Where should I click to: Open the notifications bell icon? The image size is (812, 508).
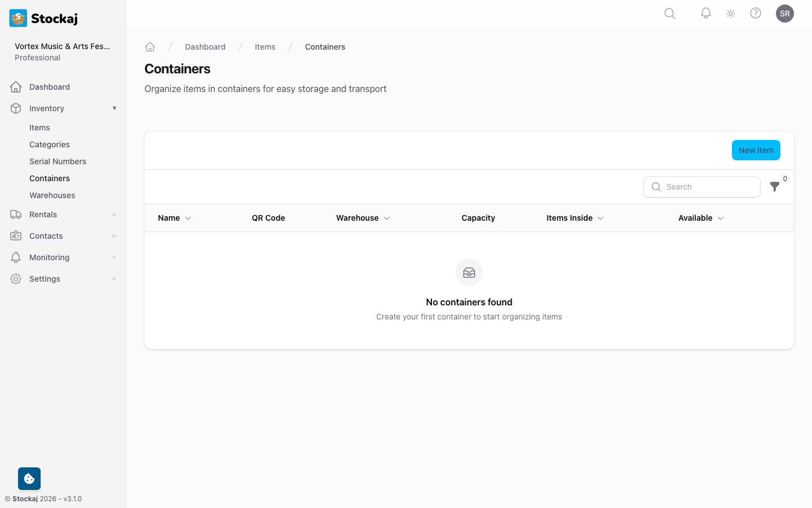coord(705,13)
